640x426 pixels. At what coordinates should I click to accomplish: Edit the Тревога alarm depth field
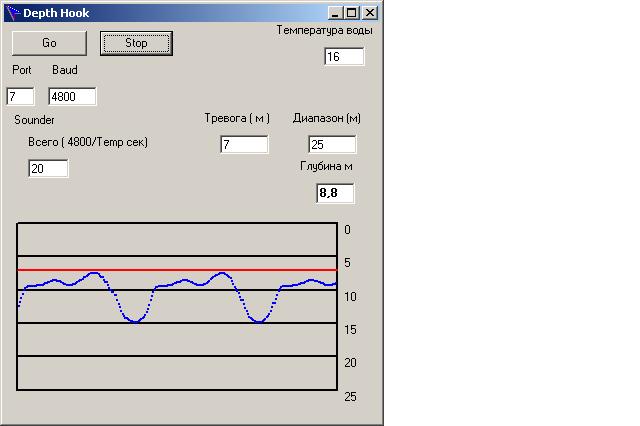point(244,145)
